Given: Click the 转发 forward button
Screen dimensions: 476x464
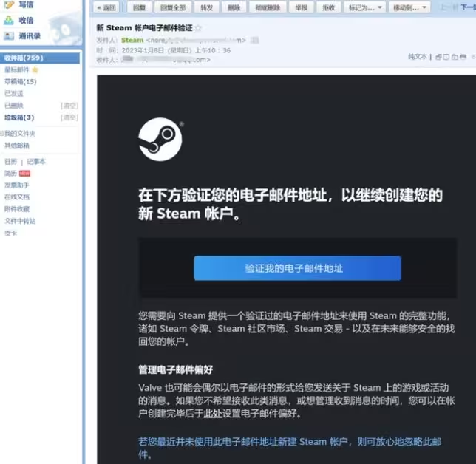Looking at the screenshot, I should (x=206, y=7).
